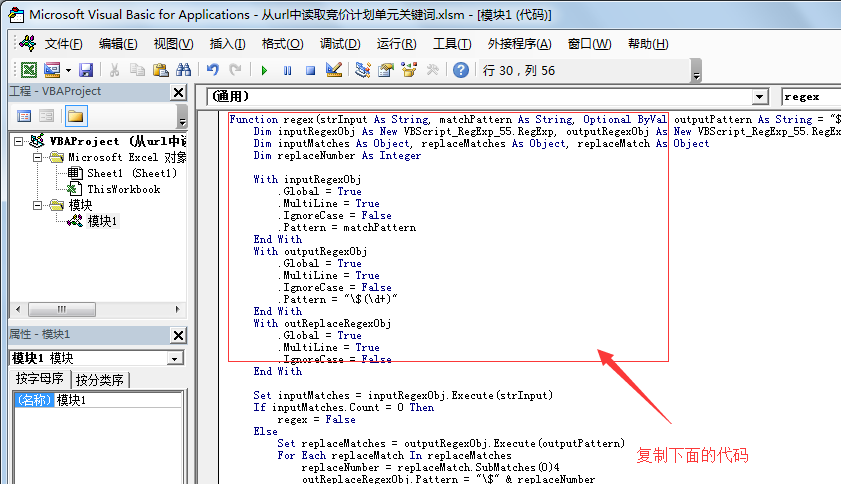Click the Toolbox hammer icon
The height and width of the screenshot is (484, 841).
coord(432,70)
